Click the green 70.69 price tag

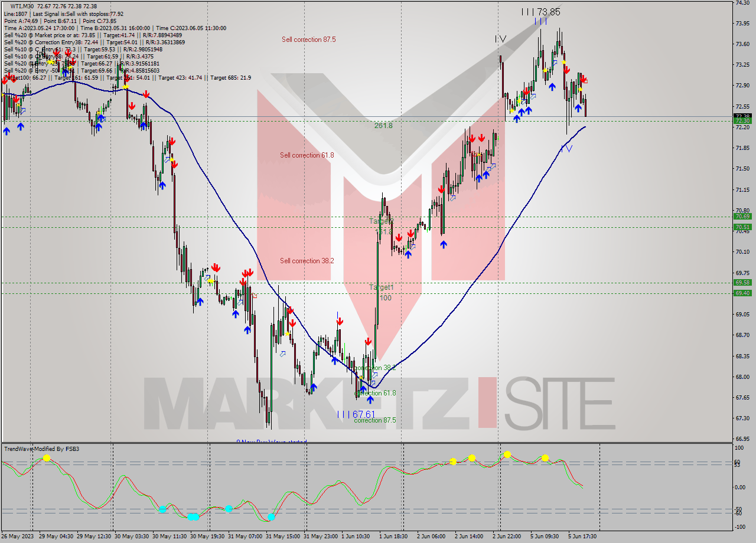(742, 217)
